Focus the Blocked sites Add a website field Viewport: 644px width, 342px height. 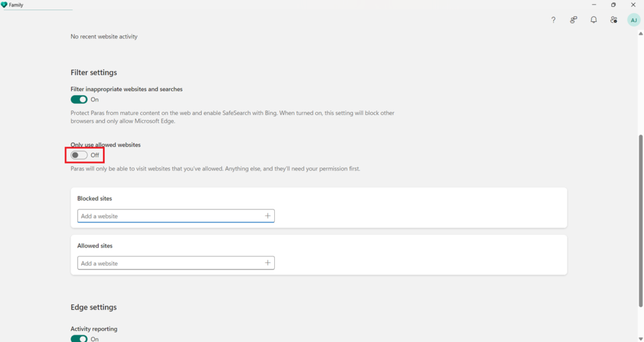click(176, 216)
